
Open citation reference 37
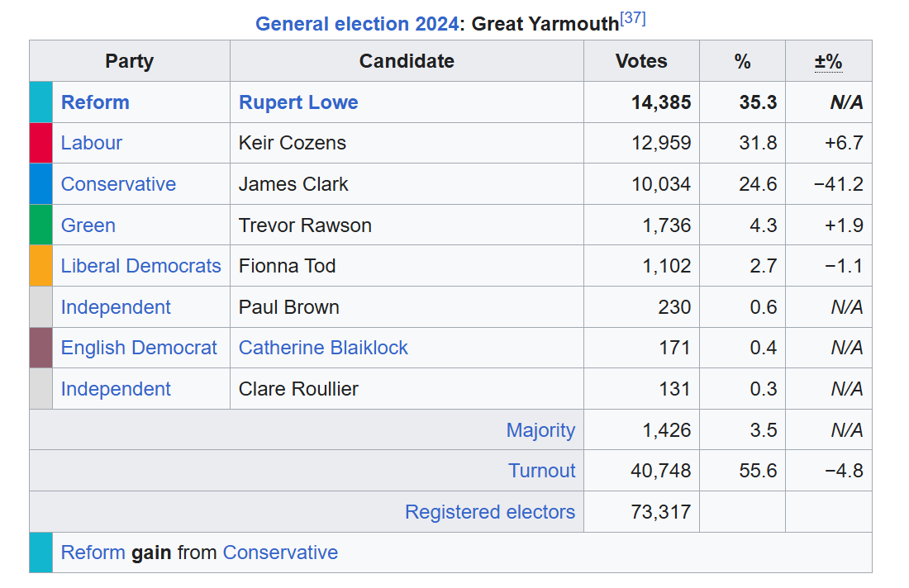632,19
